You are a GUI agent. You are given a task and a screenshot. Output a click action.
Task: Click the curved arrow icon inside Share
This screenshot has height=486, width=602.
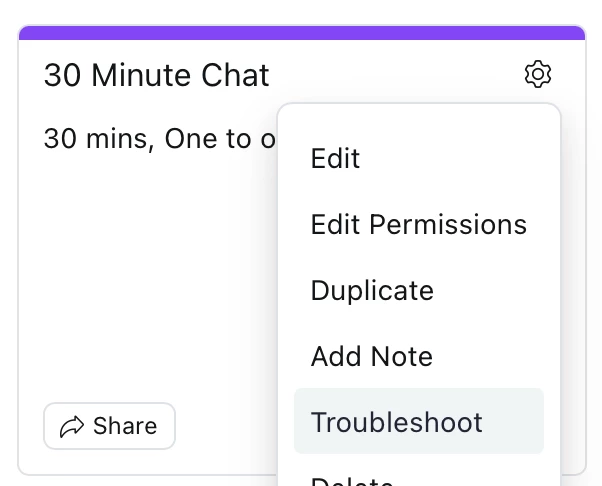[x=72, y=426]
